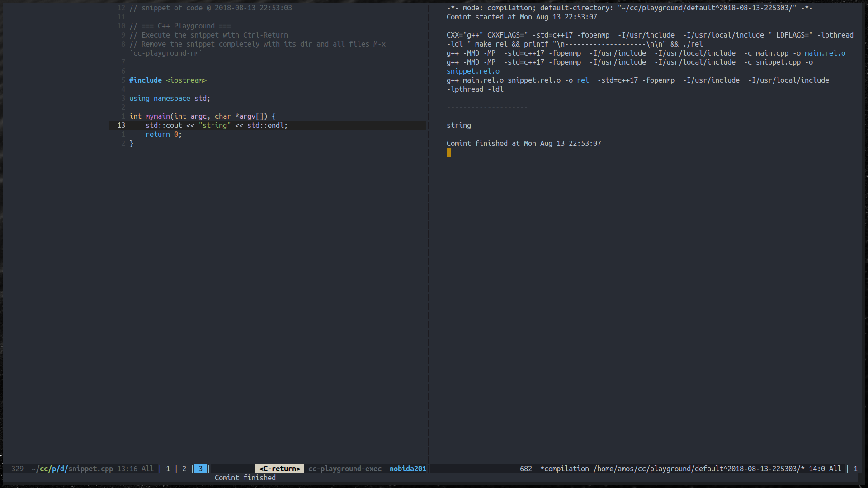Click the <C-return> key indicator
Screen dimensions: 868x488
279,469
